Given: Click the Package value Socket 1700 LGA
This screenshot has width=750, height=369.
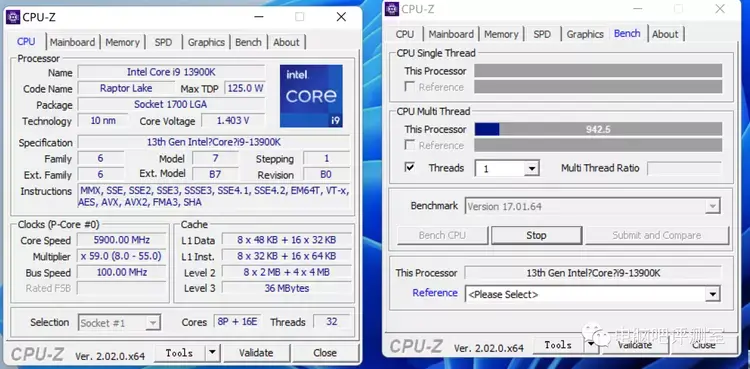Looking at the screenshot, I should point(171,104).
